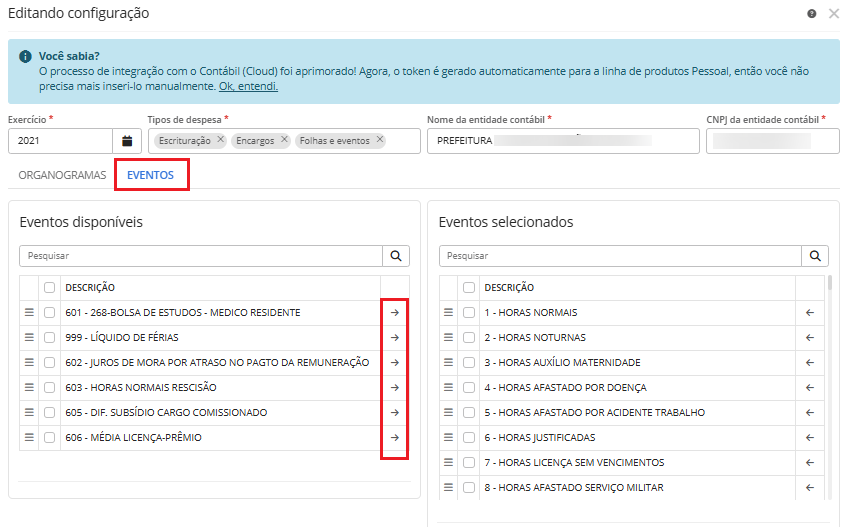Open the Exercício calendar picker
The image size is (848, 527).
click(x=127, y=141)
